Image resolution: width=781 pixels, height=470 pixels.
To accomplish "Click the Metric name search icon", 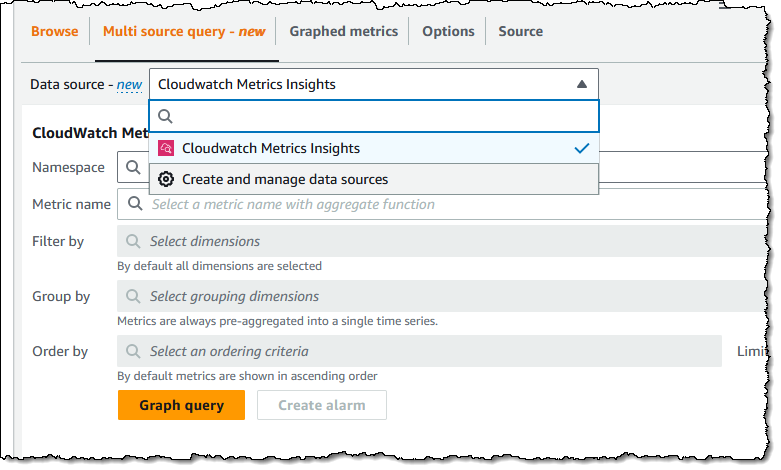I will tap(133, 204).
